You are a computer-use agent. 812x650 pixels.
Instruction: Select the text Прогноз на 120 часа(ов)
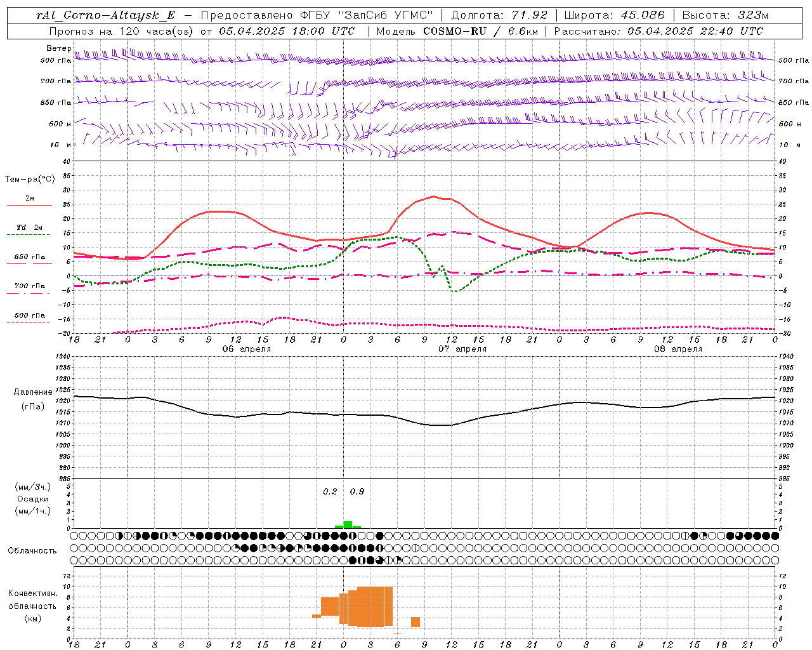(x=122, y=31)
